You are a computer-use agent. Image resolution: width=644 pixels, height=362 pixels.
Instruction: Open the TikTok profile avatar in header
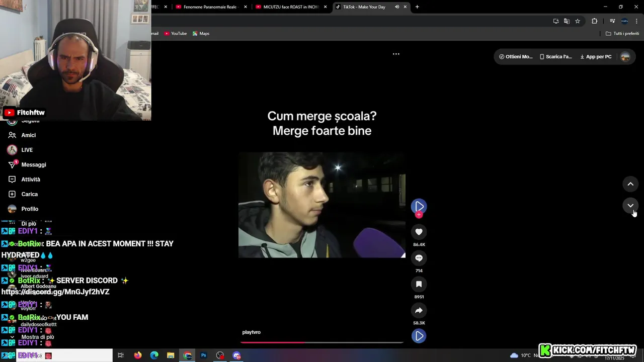pyautogui.click(x=625, y=57)
